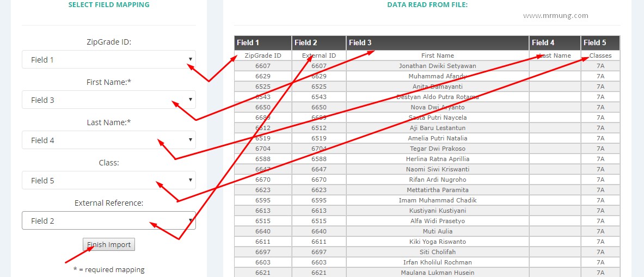Screen dimensions: 644x277
Task: Click ZipGrade ID 6603 in Irfan Kholilul Rochman's row
Action: click(x=263, y=262)
